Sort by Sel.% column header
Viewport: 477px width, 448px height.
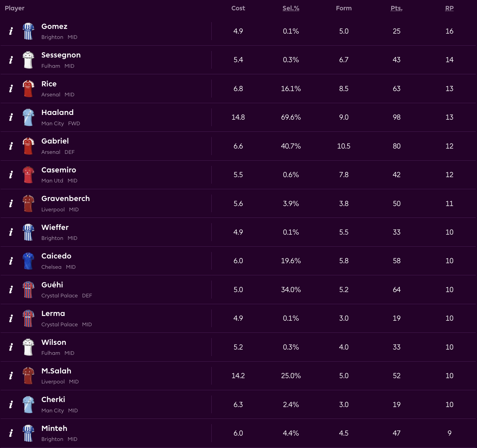click(291, 8)
